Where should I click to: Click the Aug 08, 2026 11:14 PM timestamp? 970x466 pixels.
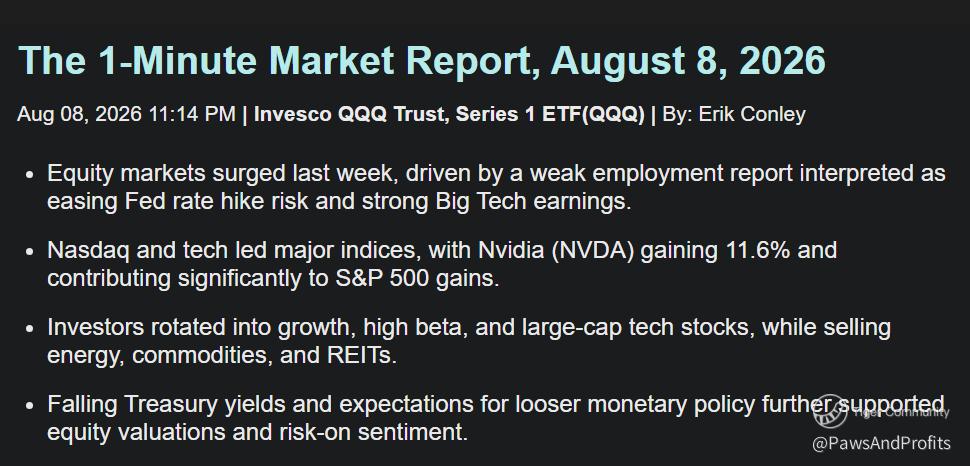[126, 114]
